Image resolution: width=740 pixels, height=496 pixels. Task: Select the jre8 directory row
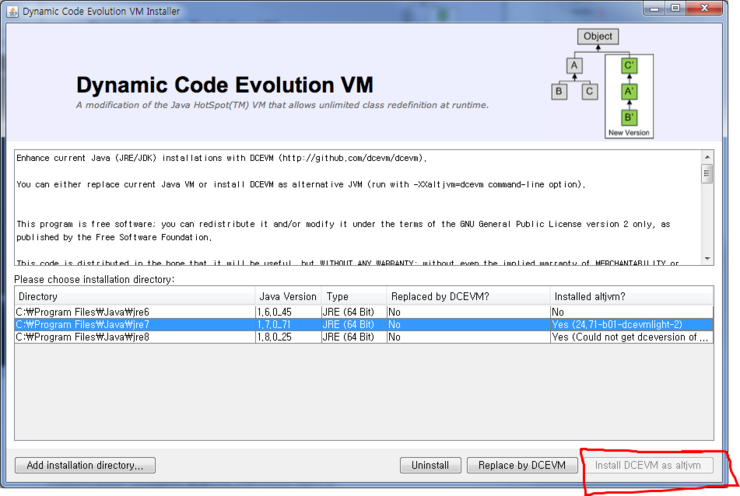(x=363, y=337)
